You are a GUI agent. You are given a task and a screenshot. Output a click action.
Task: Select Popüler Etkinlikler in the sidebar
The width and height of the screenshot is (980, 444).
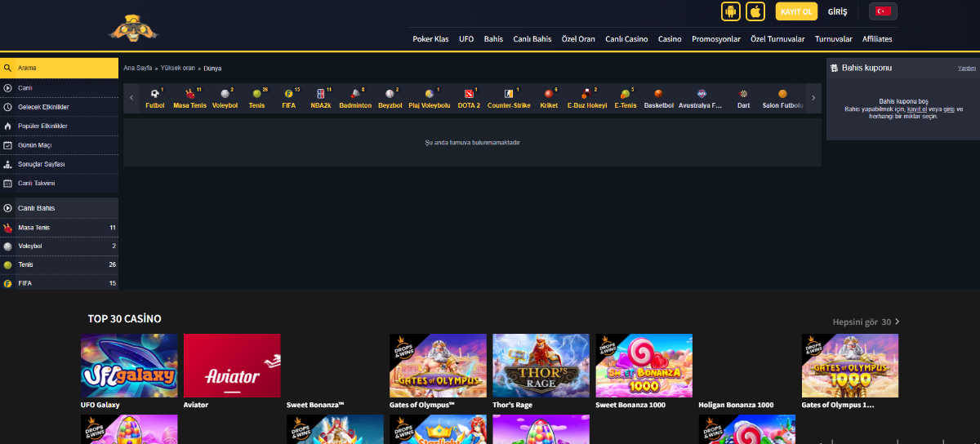[x=59, y=126]
